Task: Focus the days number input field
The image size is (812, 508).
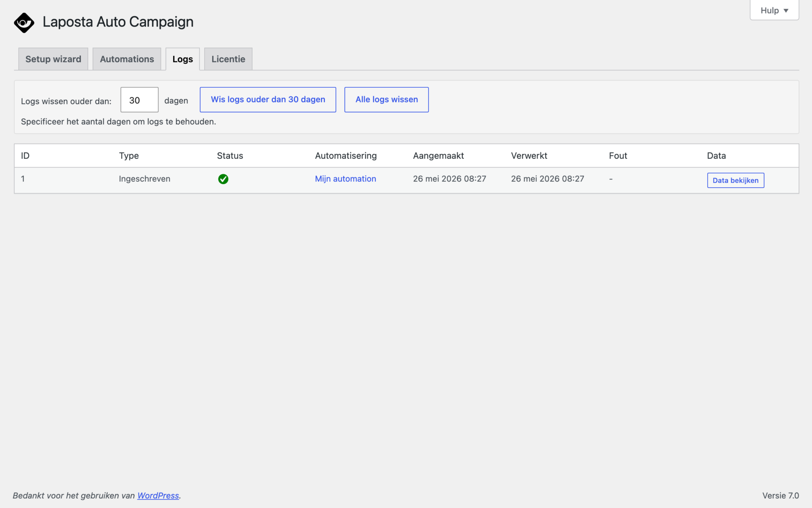Action: [x=140, y=100]
